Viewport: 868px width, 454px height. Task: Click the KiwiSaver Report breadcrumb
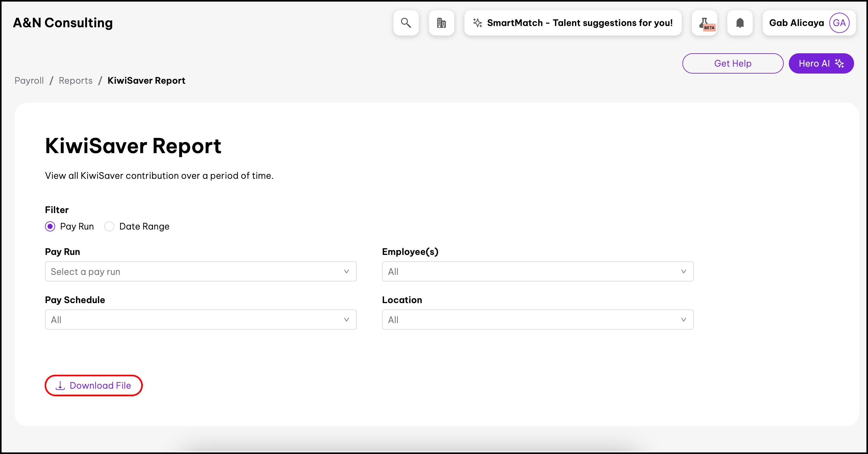point(147,80)
